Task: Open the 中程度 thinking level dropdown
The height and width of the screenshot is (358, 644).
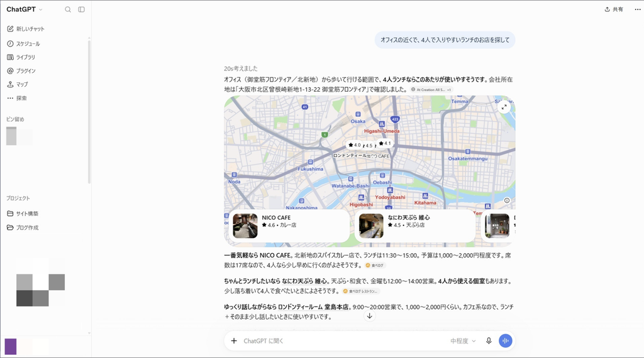Action: (463, 341)
